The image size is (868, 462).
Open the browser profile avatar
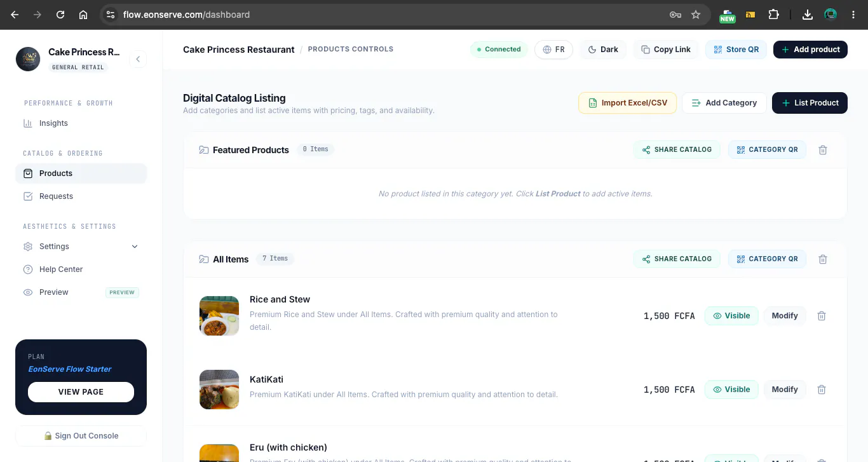point(831,14)
